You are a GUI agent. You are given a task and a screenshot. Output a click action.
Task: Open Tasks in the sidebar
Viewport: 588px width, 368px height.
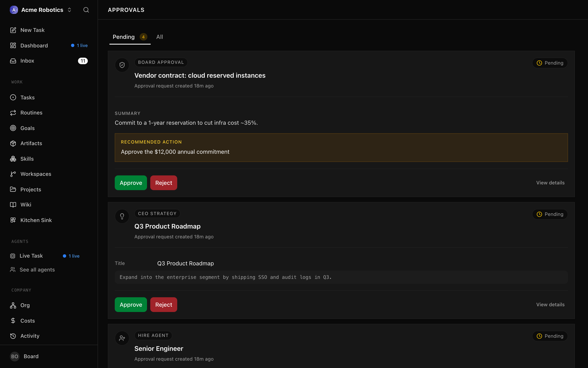49,97
